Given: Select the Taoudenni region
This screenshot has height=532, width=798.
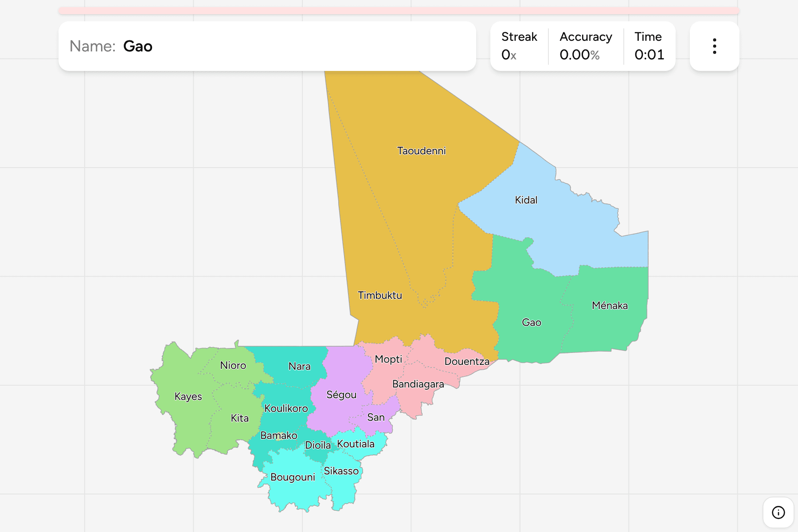Looking at the screenshot, I should tap(421, 151).
